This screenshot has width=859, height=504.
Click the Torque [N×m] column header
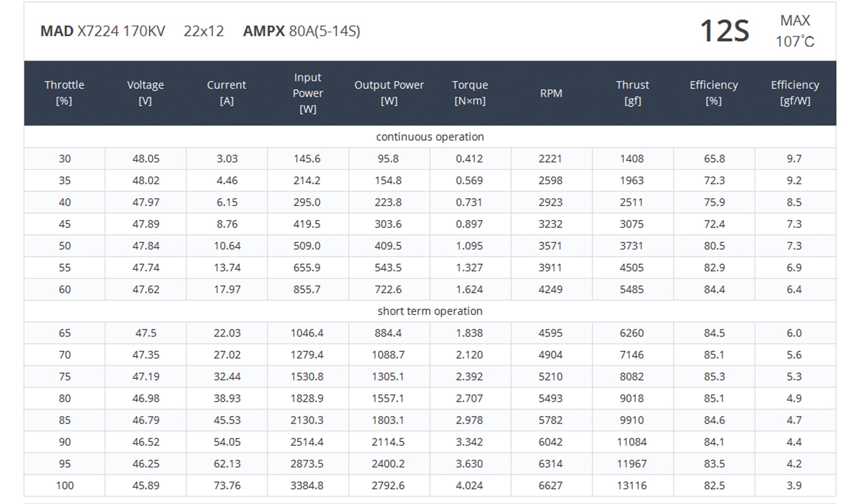click(470, 93)
